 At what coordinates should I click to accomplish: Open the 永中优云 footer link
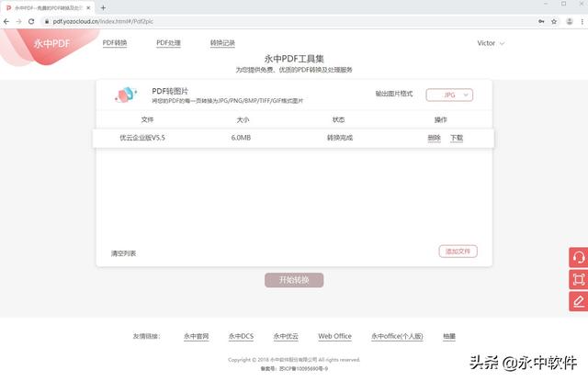tap(286, 336)
